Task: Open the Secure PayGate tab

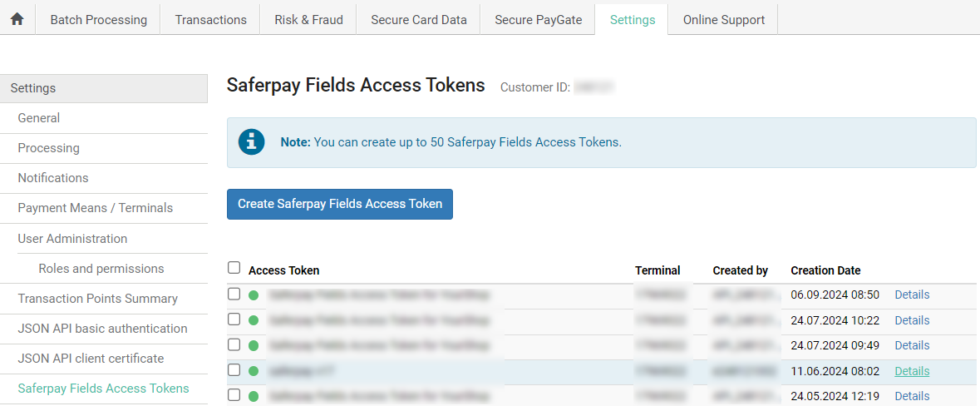Action: click(x=538, y=20)
